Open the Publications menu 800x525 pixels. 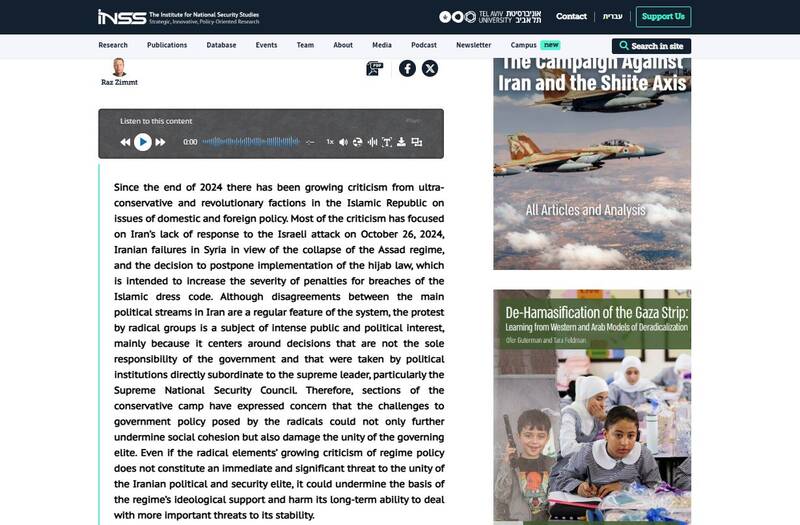pos(167,45)
